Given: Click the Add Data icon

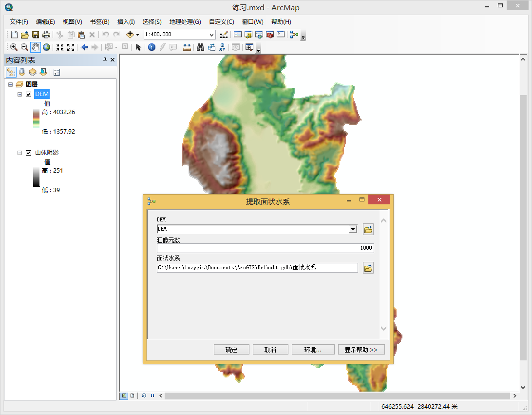Looking at the screenshot, I should pyautogui.click(x=130, y=34).
